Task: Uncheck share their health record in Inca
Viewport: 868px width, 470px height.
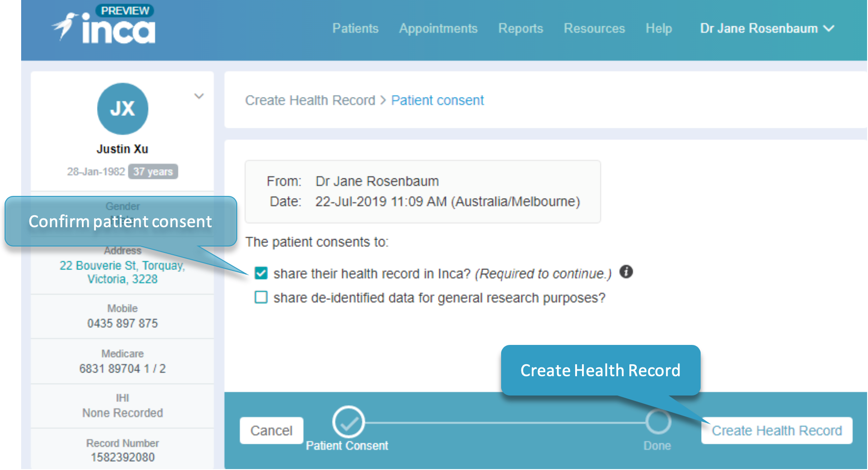Action: click(x=261, y=273)
